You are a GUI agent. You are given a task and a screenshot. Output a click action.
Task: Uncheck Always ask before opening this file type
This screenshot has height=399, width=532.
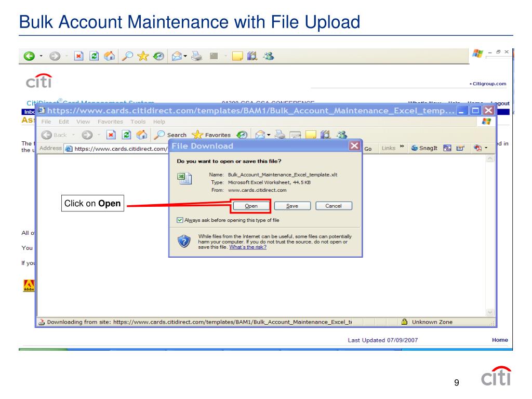click(x=180, y=220)
